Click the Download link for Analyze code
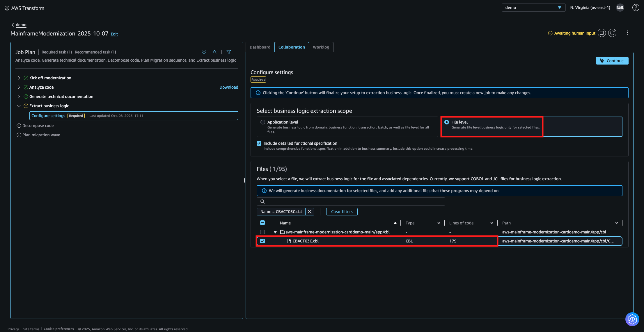 [229, 87]
